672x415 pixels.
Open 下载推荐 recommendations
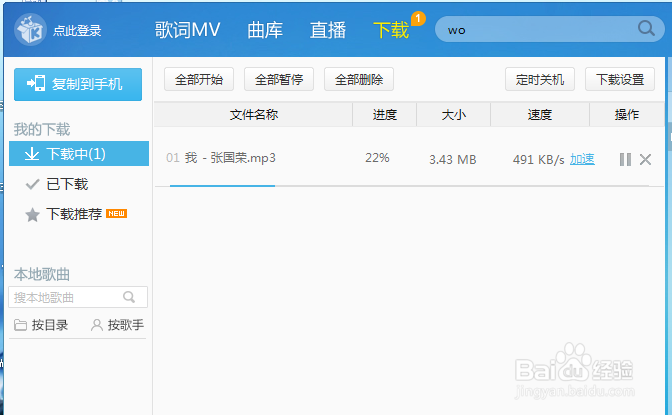pyautogui.click(x=74, y=214)
